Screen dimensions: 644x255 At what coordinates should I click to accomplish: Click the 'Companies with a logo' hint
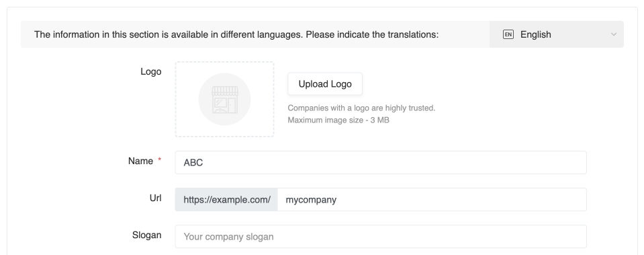pos(361,108)
